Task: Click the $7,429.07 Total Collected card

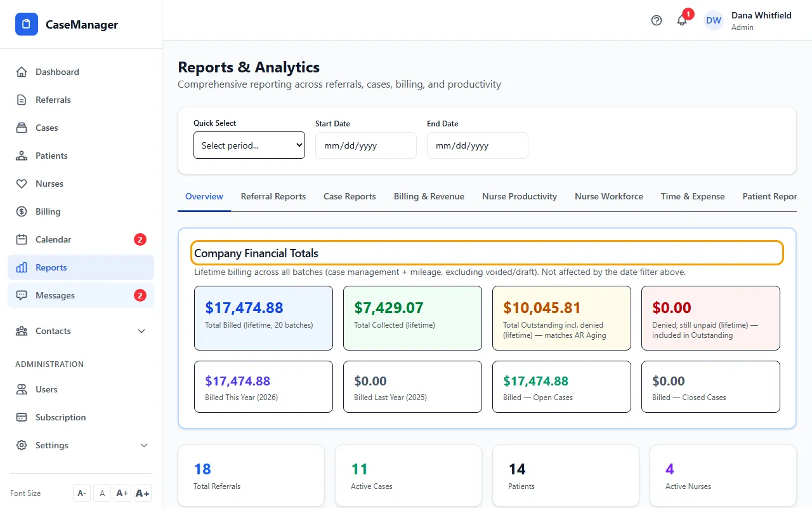Action: pos(412,318)
